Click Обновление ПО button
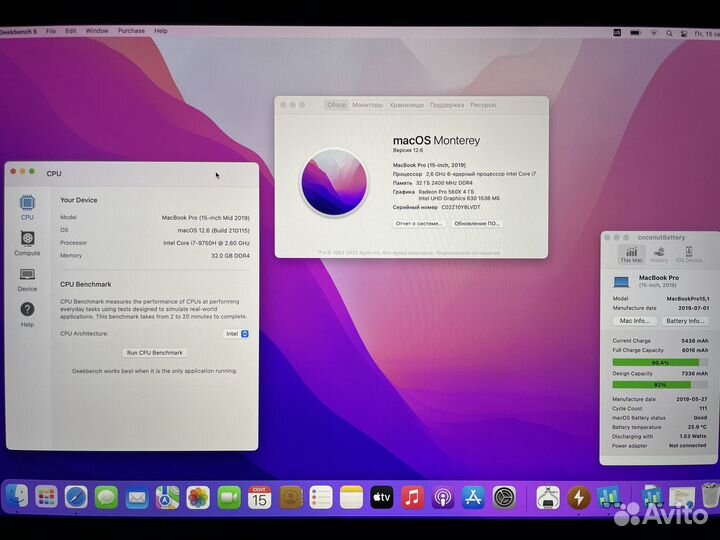The image size is (720, 540). click(476, 224)
